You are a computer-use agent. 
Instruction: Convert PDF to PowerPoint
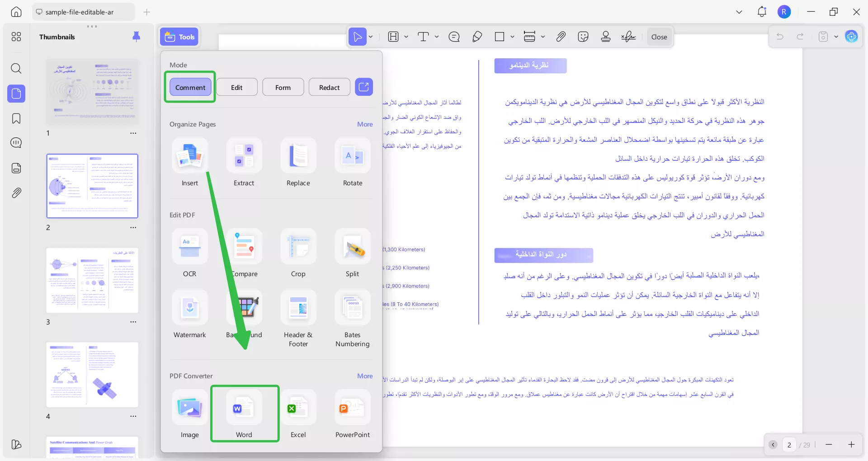(x=353, y=414)
